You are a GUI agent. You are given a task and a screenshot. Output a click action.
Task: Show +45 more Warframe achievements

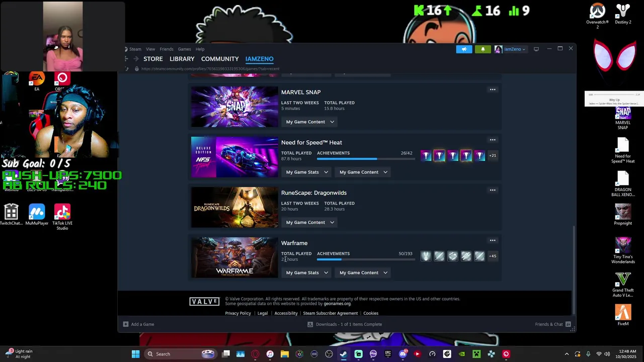point(493,256)
